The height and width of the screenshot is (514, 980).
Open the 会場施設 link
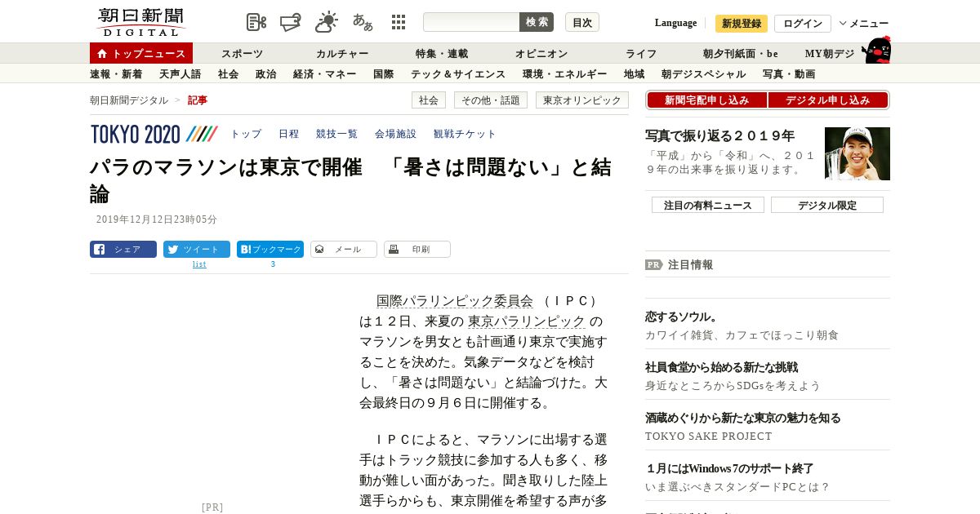396,134
